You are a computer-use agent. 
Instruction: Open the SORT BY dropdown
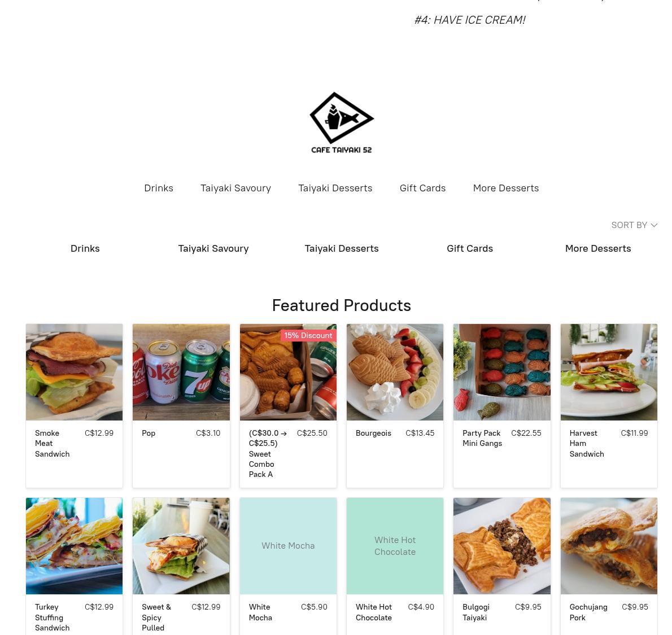coord(634,225)
